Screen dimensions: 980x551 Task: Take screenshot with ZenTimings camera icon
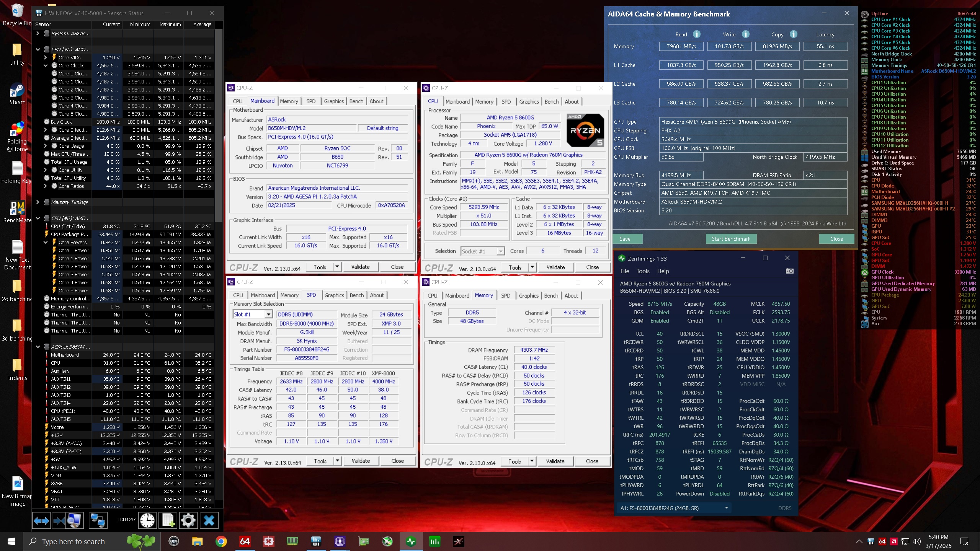[789, 271]
